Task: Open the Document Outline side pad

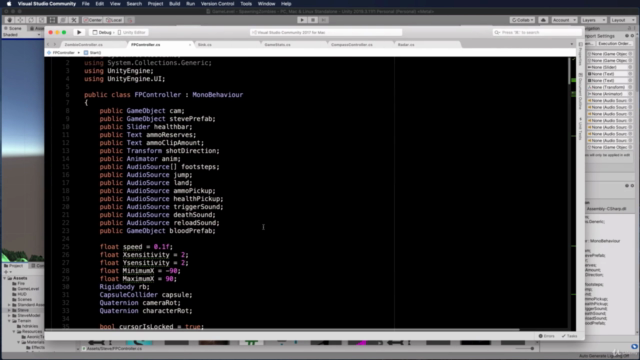Action: point(580,92)
